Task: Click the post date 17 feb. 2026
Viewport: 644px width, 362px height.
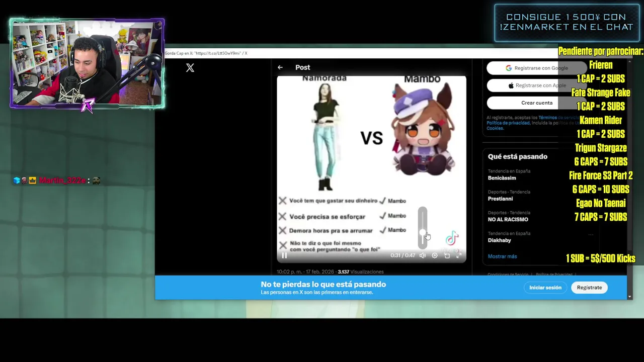Action: tap(319, 271)
